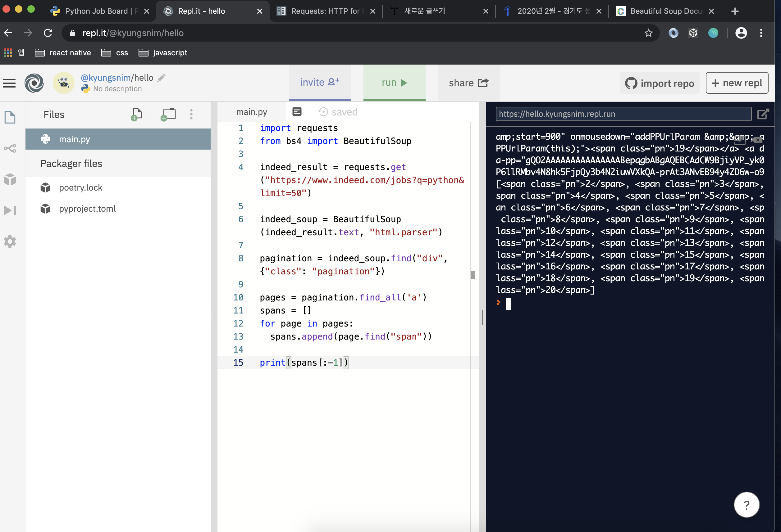Open the debugger sidebar icon
This screenshot has height=532, width=781.
pyautogui.click(x=10, y=210)
